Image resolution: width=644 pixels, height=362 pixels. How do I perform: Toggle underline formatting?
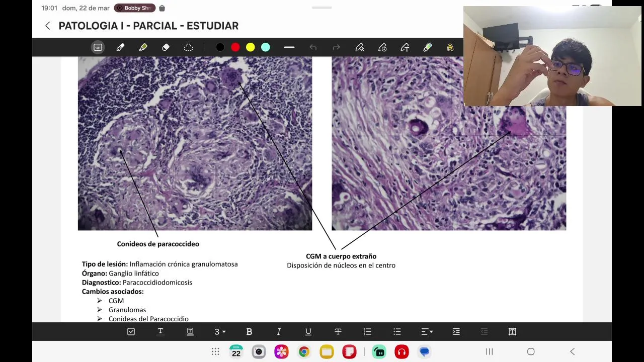pyautogui.click(x=308, y=331)
